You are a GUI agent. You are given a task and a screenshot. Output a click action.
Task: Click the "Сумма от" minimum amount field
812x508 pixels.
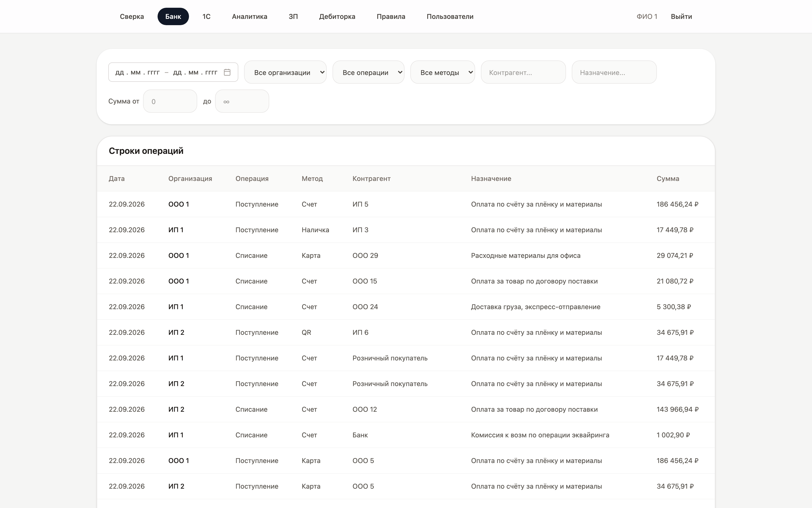[170, 101]
